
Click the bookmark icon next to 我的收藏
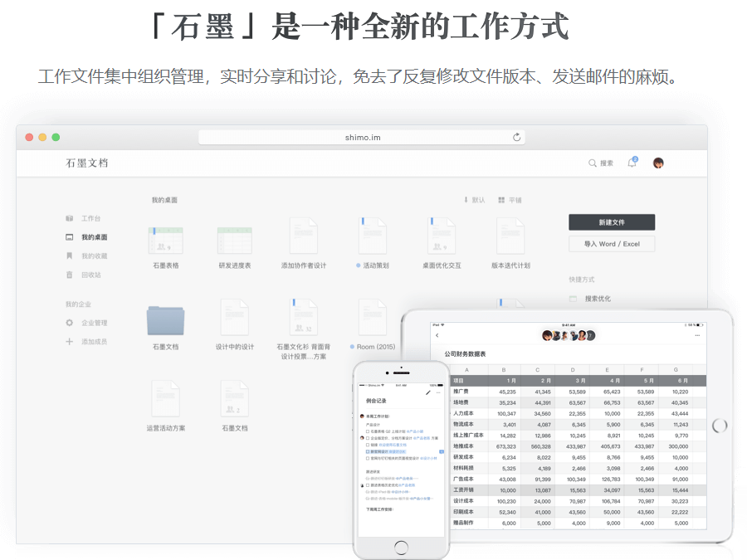pyautogui.click(x=70, y=256)
